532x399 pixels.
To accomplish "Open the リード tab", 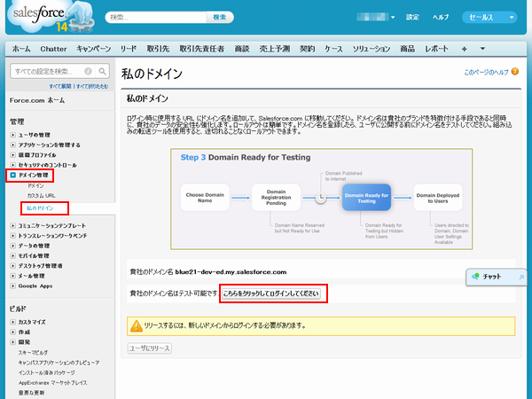I will (129, 49).
